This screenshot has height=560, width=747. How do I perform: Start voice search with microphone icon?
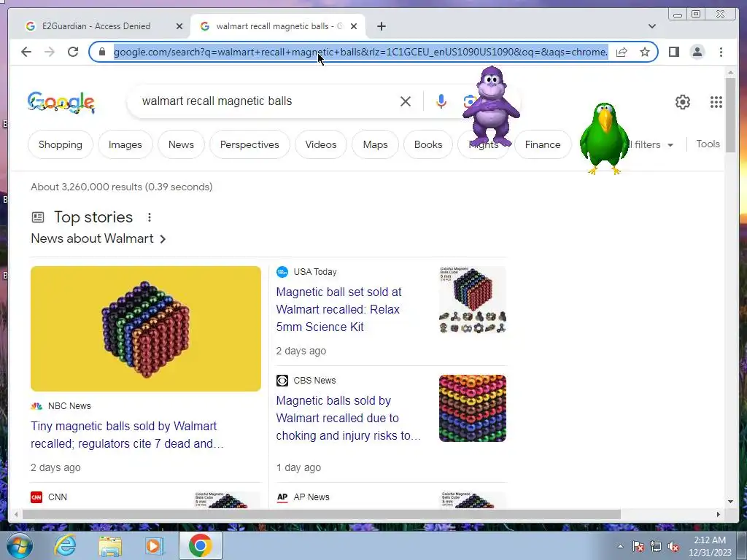(441, 101)
